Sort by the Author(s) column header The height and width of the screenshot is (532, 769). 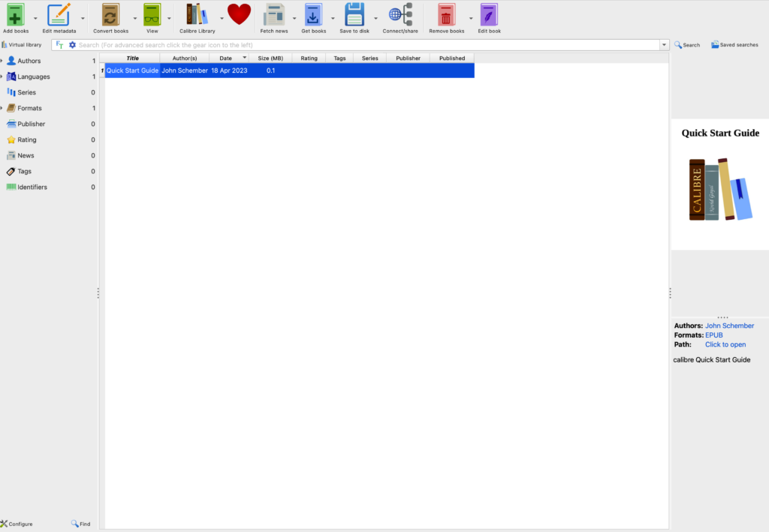coord(185,58)
